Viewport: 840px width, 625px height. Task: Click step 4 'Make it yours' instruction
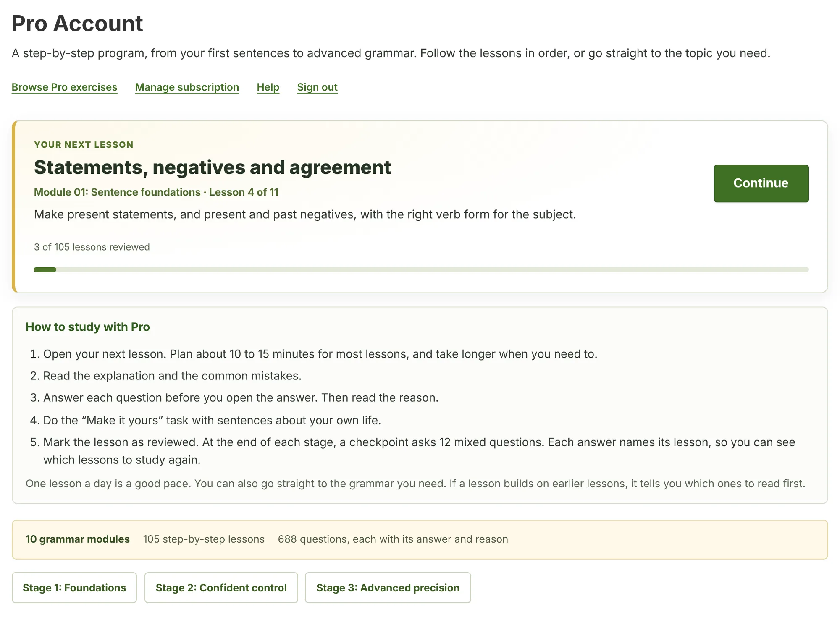(212, 420)
